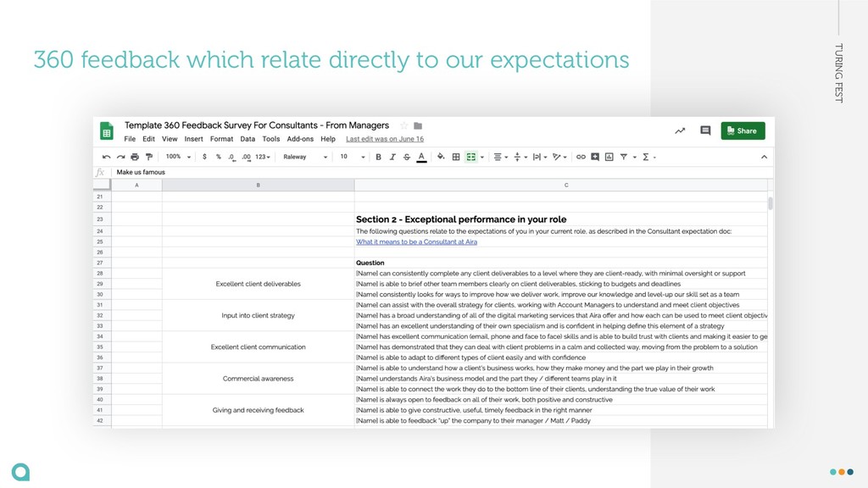Increase decimal places icon
This screenshot has width=868, height=488.
(247, 157)
